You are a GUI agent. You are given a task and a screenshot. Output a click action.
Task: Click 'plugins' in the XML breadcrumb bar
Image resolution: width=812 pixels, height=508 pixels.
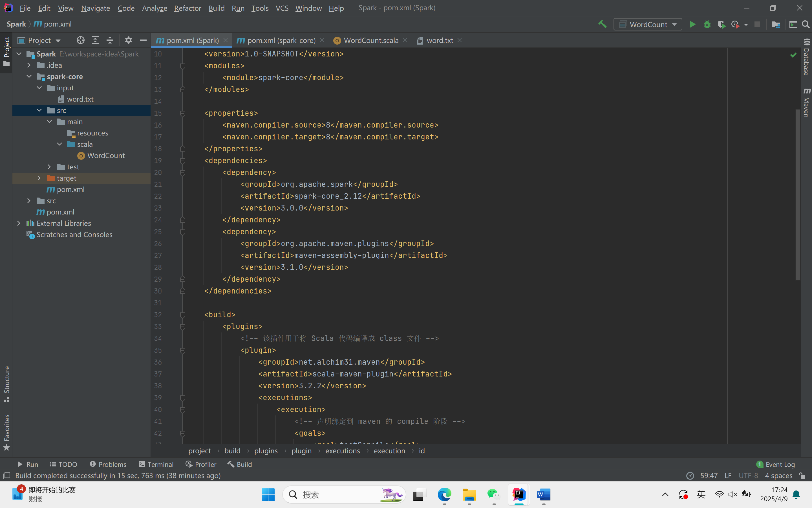[x=266, y=451]
